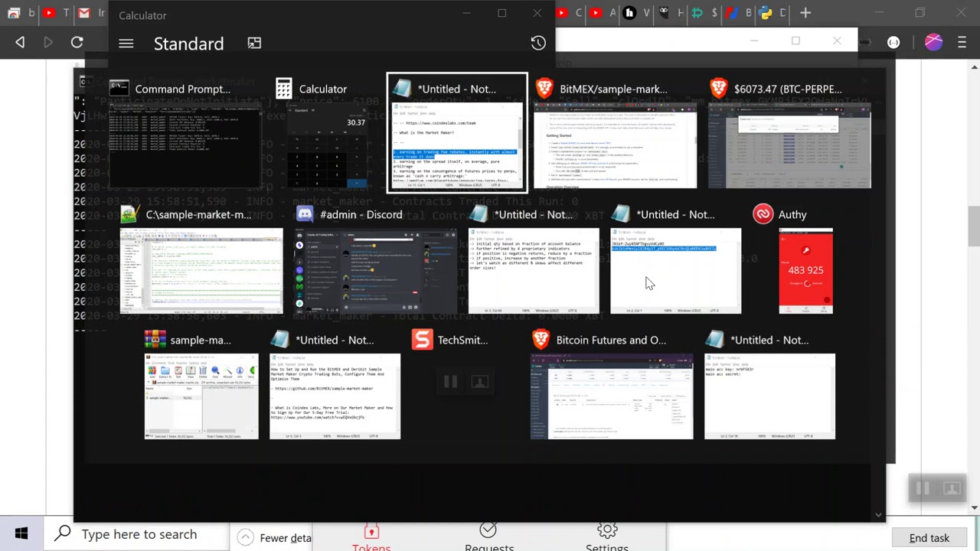This screenshot has width=980, height=551.
Task: Click the rewards/extension round icon in browser toolbar
Action: (893, 43)
